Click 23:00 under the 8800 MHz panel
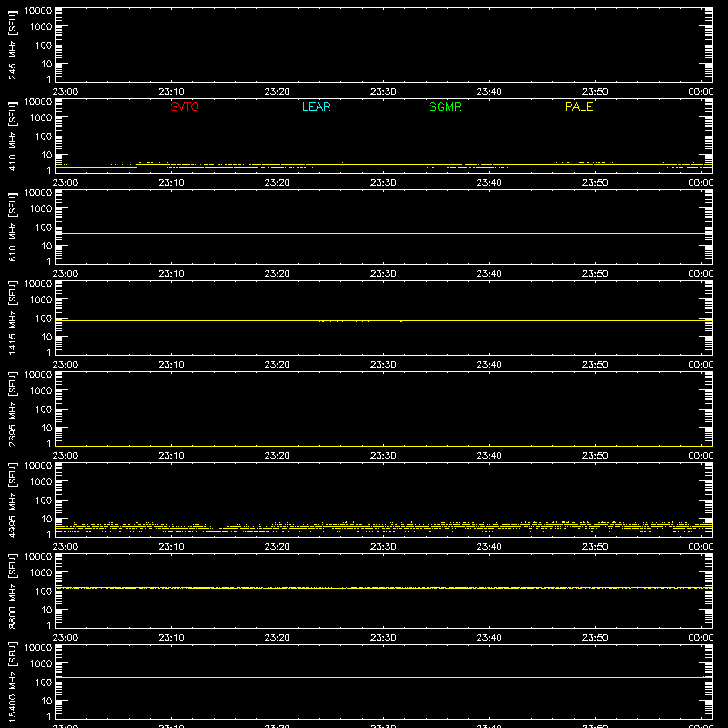 point(66,638)
